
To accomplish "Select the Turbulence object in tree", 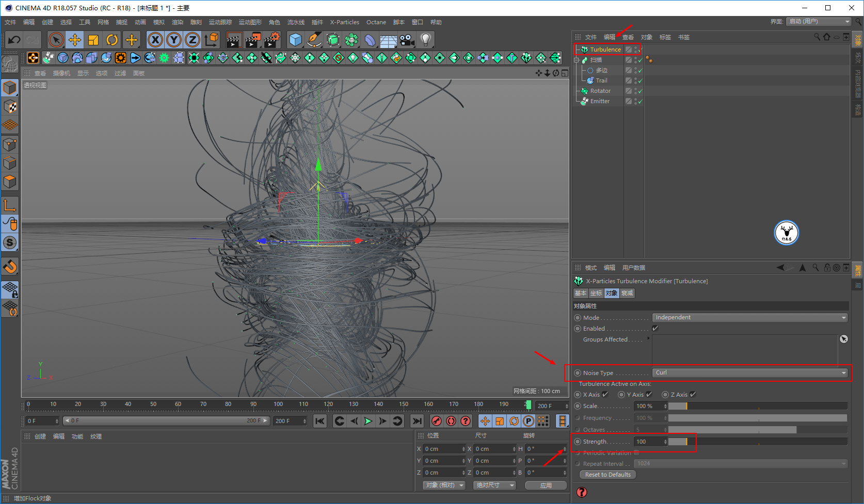I will coord(605,50).
